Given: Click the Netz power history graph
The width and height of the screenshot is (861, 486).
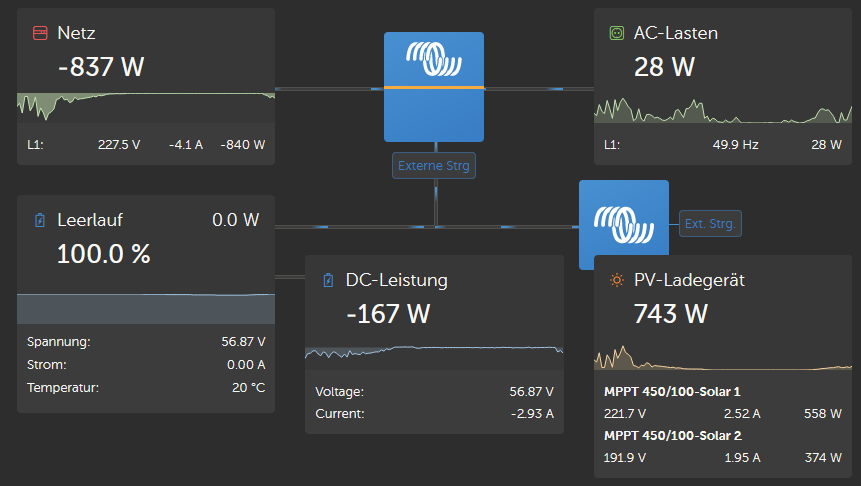Looking at the screenshot, I should (x=145, y=106).
